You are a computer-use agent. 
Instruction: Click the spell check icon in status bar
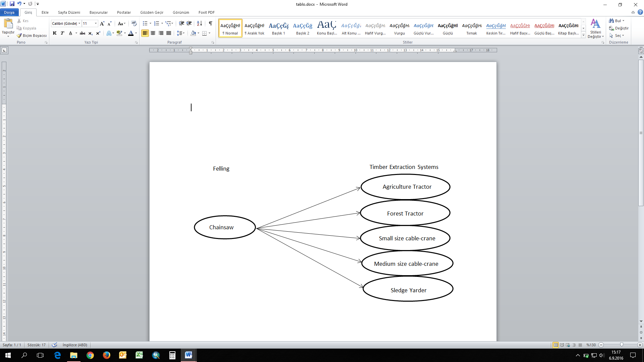55,345
